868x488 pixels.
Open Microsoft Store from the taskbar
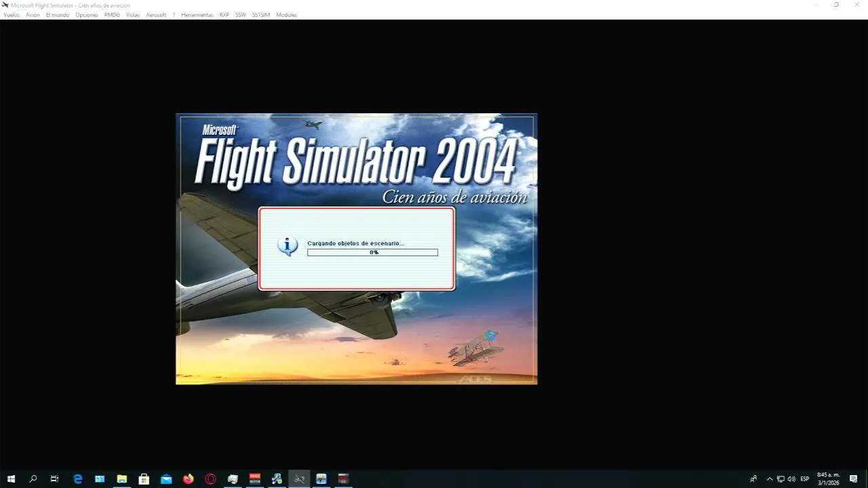coord(144,479)
